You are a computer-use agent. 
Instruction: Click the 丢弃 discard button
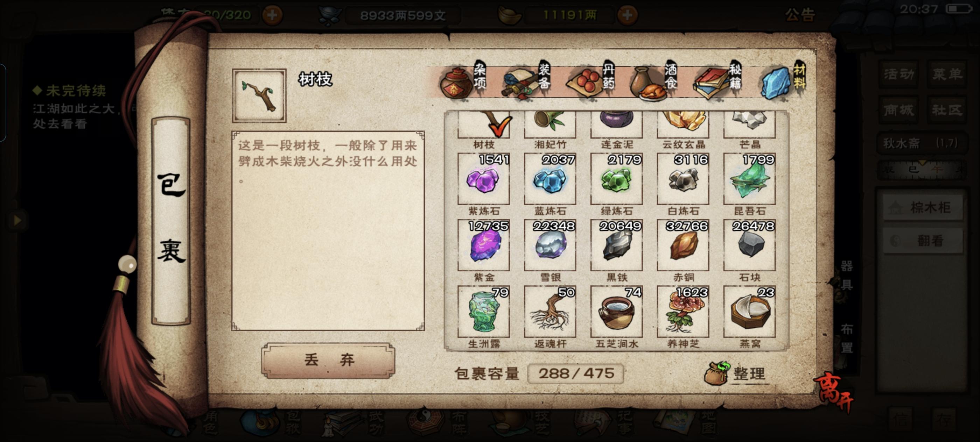click(328, 360)
